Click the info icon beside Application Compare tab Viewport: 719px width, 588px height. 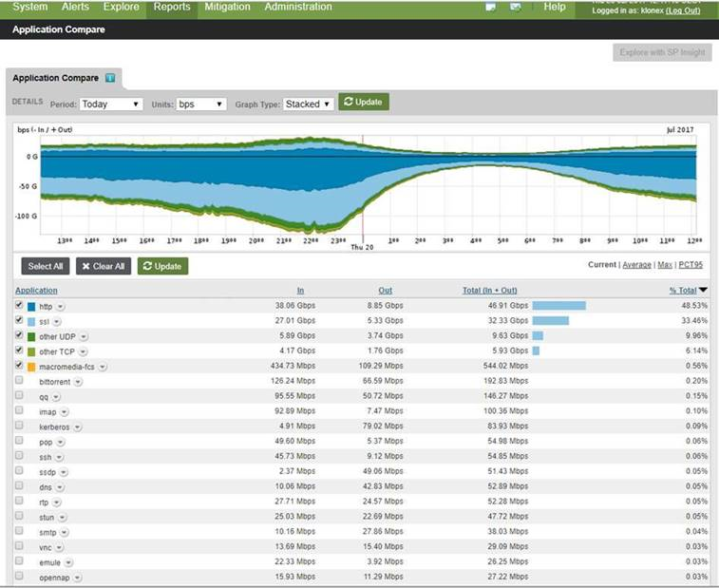[110, 78]
